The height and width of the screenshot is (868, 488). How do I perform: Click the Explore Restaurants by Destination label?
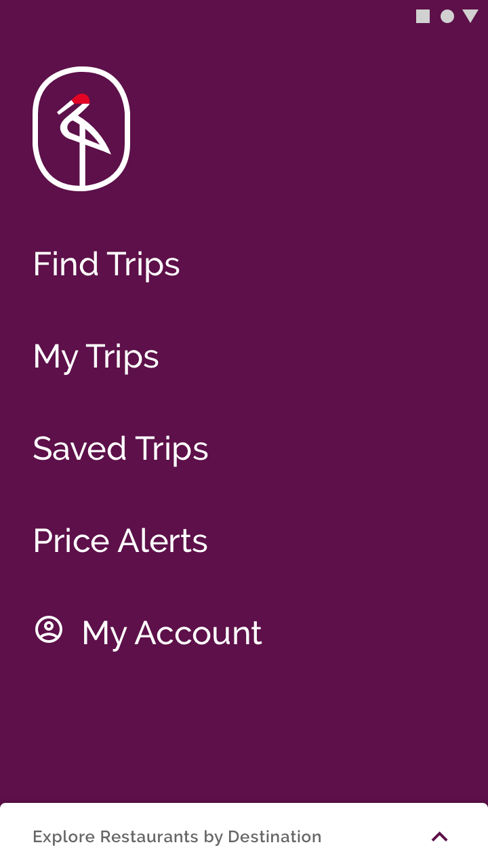pos(177,837)
